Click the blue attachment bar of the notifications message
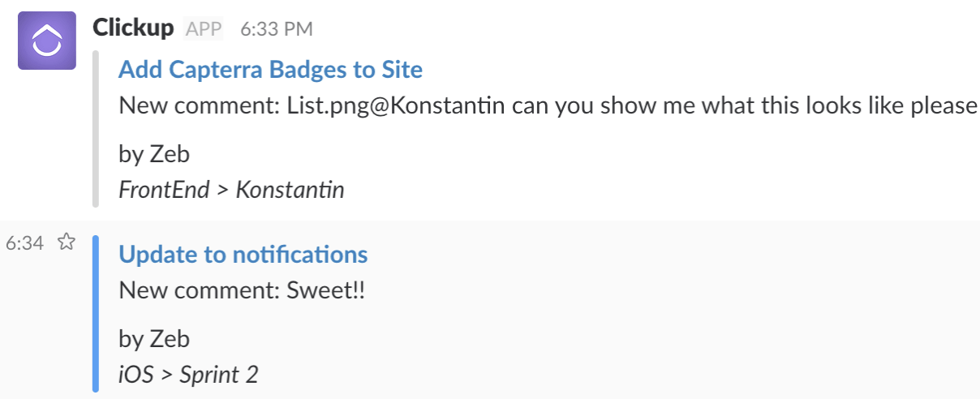Image resolution: width=980 pixels, height=399 pixels. pos(96,314)
